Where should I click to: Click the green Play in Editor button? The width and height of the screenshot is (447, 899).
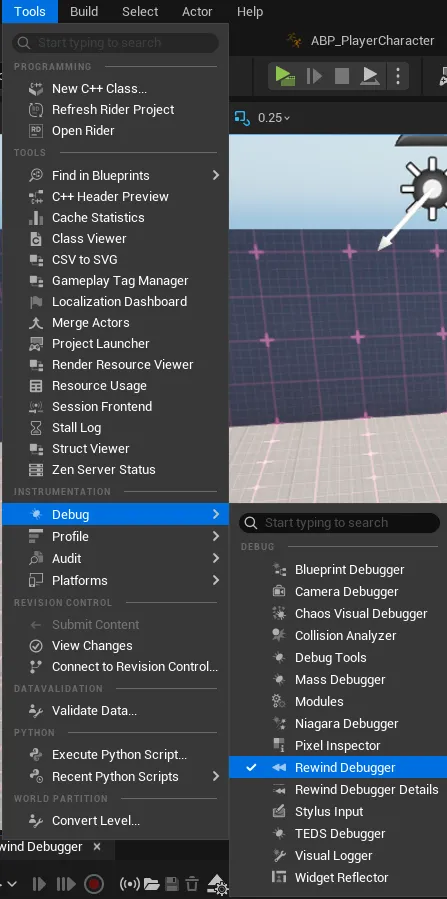coord(284,76)
